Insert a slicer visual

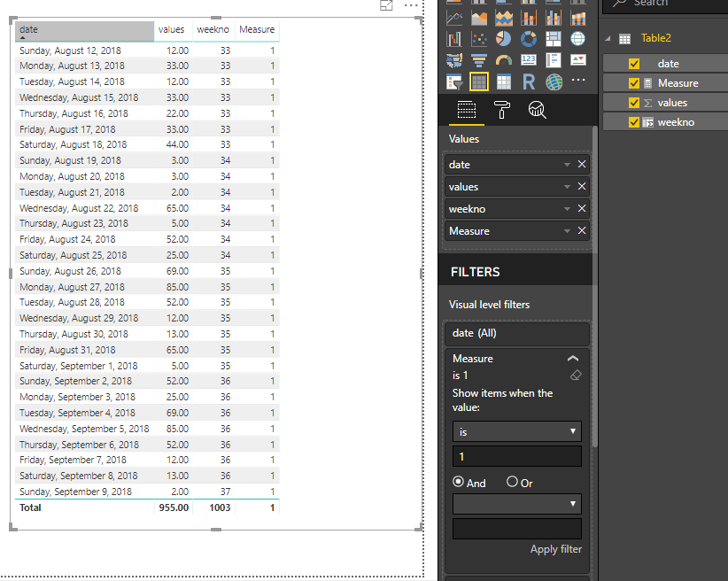[x=454, y=82]
